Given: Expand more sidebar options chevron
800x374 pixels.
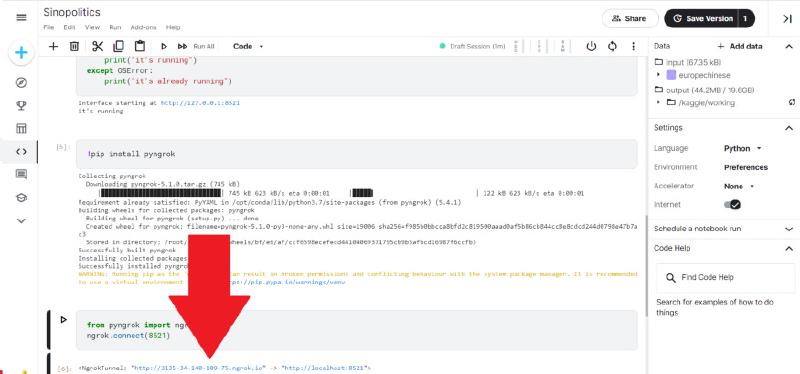Looking at the screenshot, I should click(21, 221).
